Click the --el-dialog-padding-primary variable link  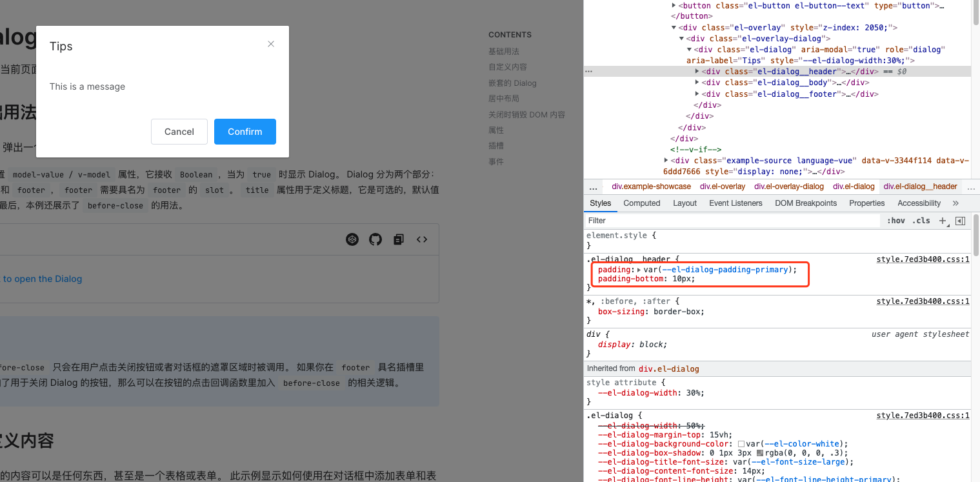point(725,270)
